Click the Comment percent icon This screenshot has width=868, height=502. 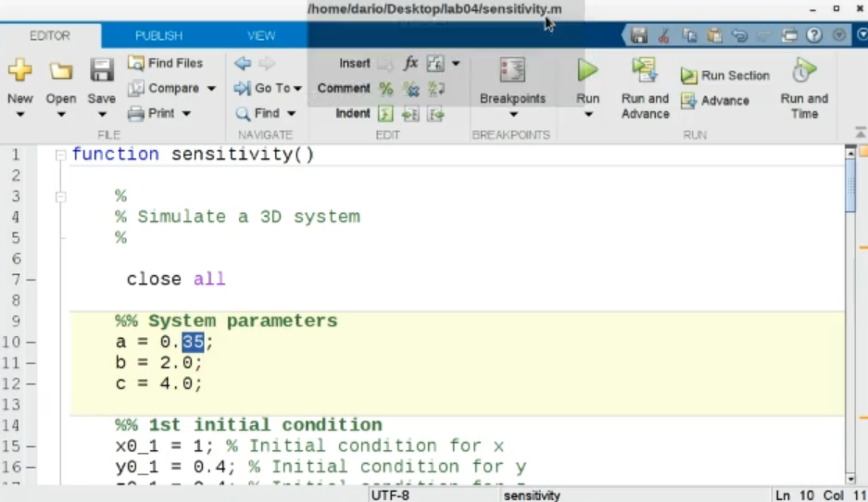click(x=385, y=89)
